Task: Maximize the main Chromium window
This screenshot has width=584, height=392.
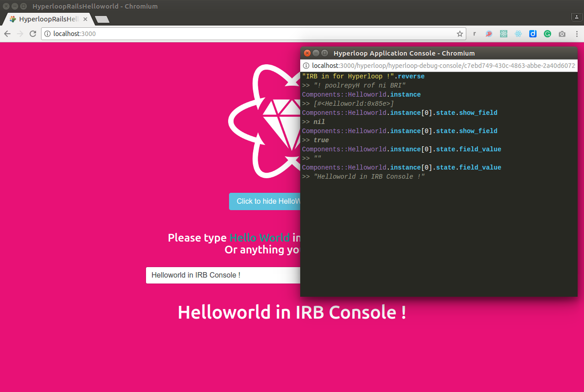Action: point(23,6)
